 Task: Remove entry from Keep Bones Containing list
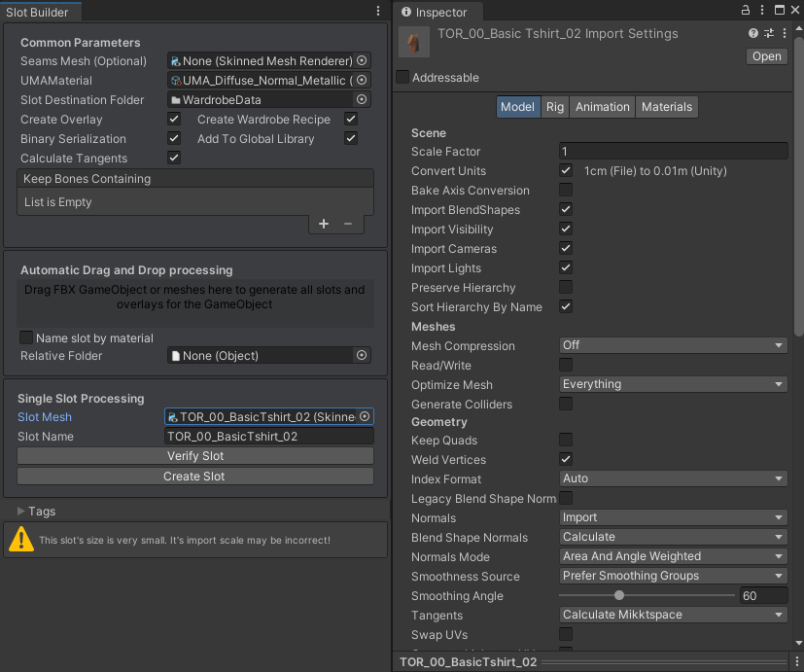tap(348, 224)
